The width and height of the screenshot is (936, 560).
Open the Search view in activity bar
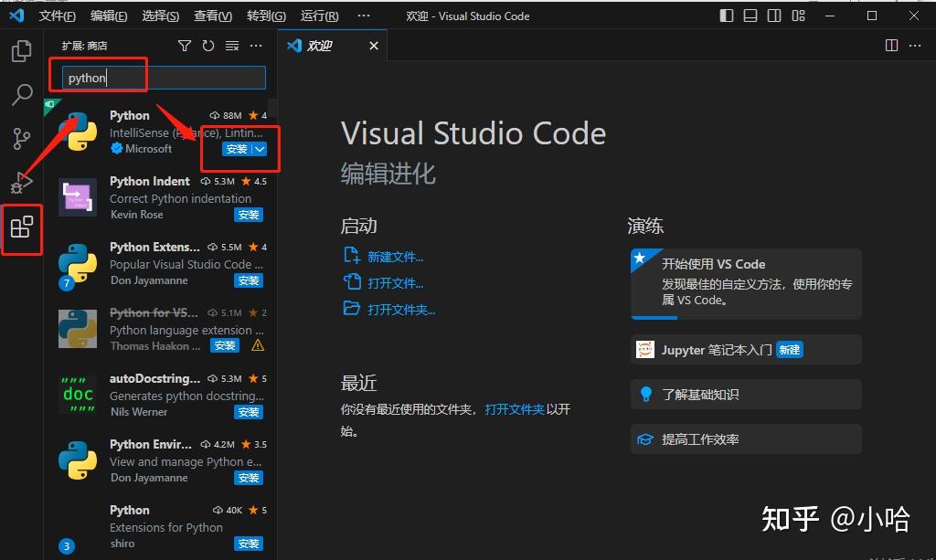[x=22, y=94]
